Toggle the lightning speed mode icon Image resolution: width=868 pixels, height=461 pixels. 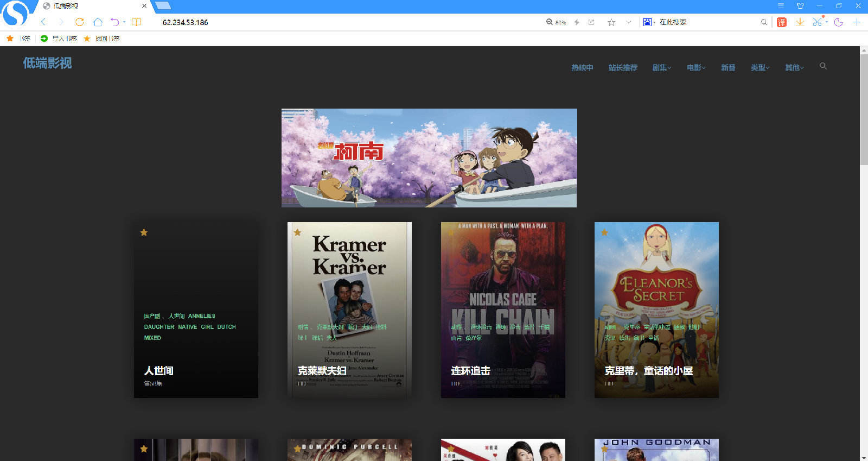coord(577,22)
